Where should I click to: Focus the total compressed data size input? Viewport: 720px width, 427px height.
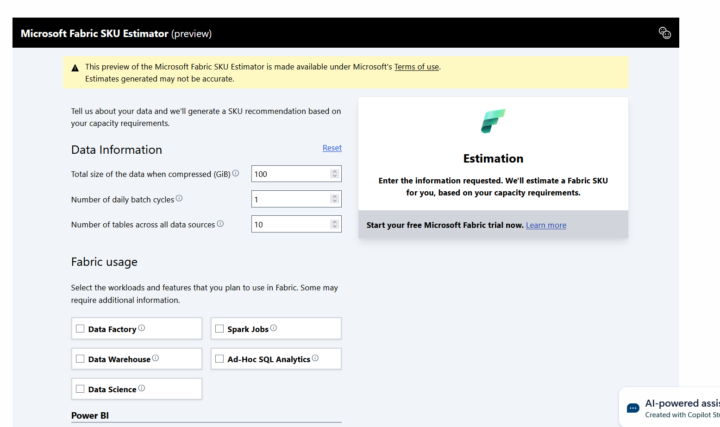pyautogui.click(x=296, y=174)
